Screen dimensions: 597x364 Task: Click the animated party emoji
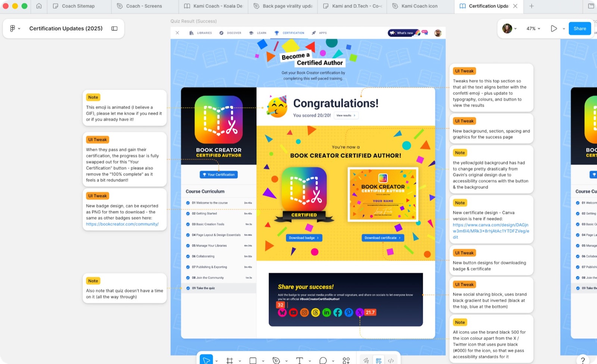(x=277, y=107)
